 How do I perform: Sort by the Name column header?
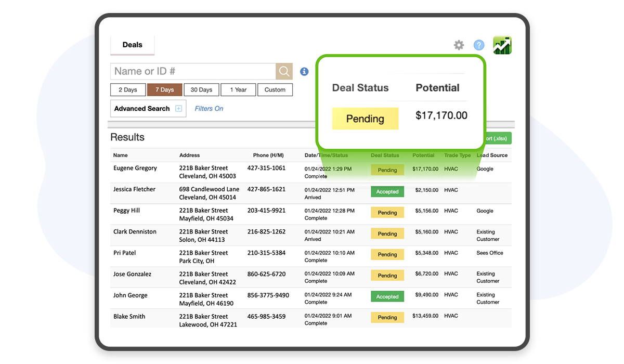click(121, 155)
